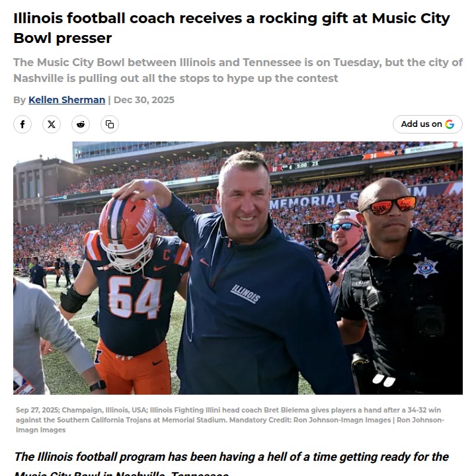Click the sheriff star badge in photo
Viewport: 476px width, 476px height.
click(x=425, y=268)
